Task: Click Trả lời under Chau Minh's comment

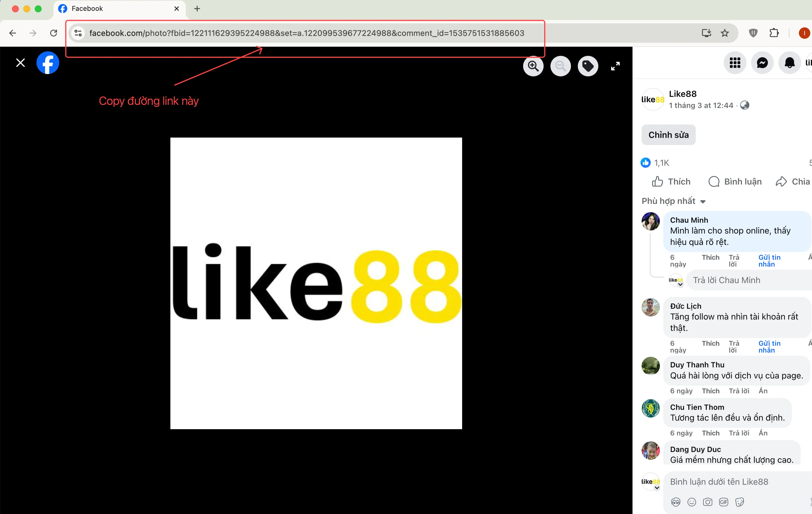Action: coord(734,261)
